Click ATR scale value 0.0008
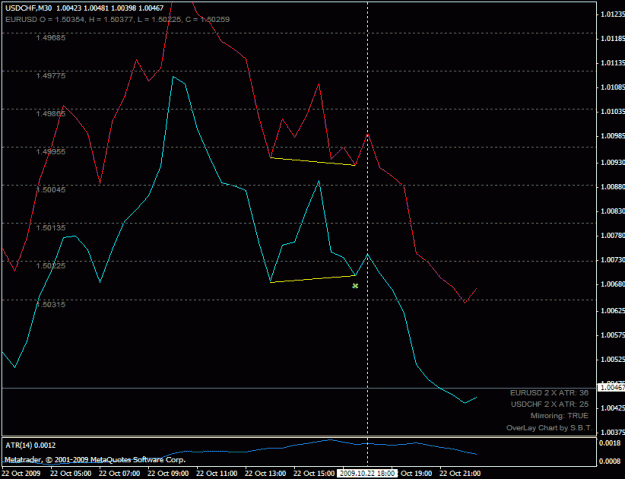Image resolution: width=625 pixels, height=479 pixels. click(x=611, y=461)
